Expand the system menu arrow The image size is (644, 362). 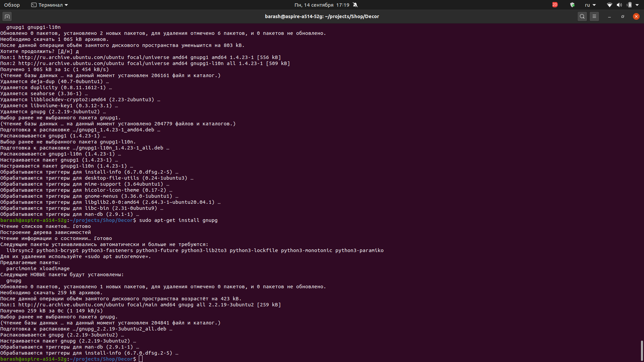637,5
